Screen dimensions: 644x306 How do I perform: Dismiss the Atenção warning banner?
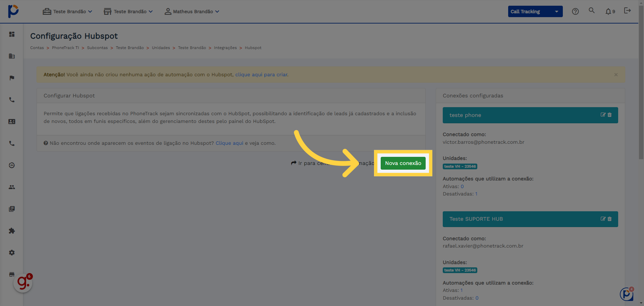[616, 75]
